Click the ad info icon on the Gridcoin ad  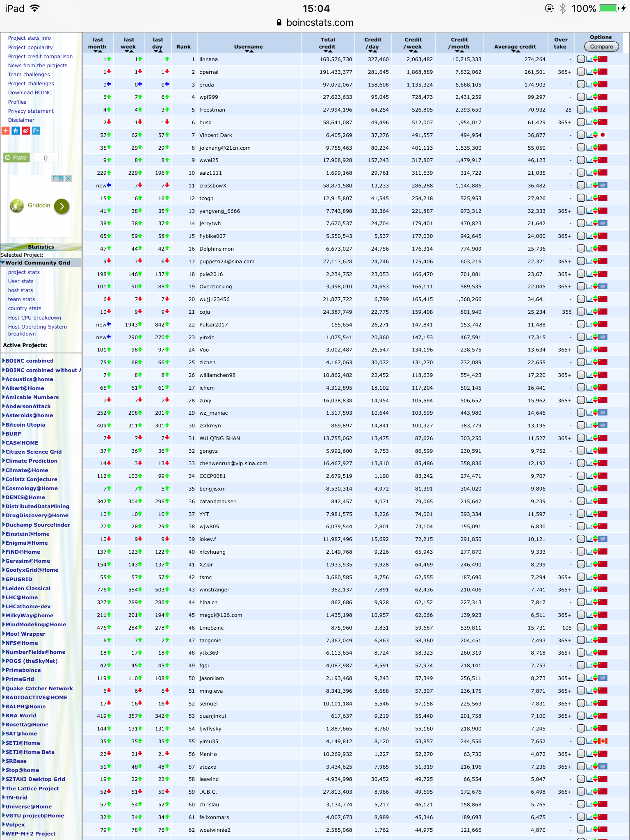[x=58, y=178]
